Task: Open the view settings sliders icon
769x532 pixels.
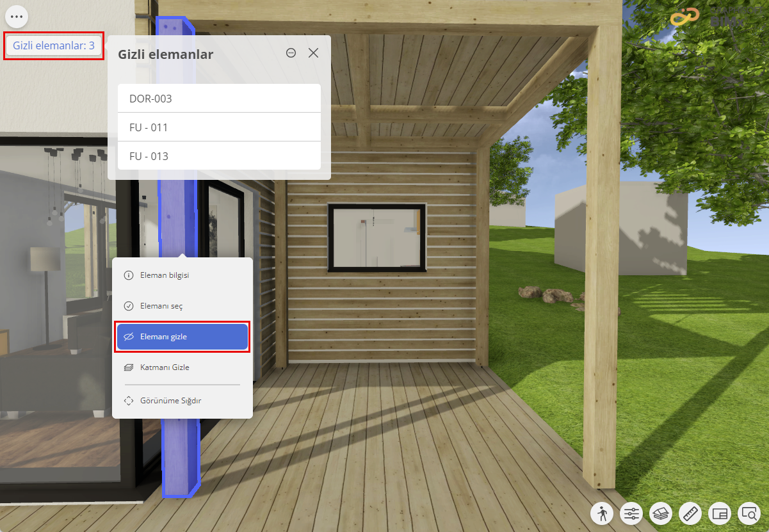Action: coord(631,513)
